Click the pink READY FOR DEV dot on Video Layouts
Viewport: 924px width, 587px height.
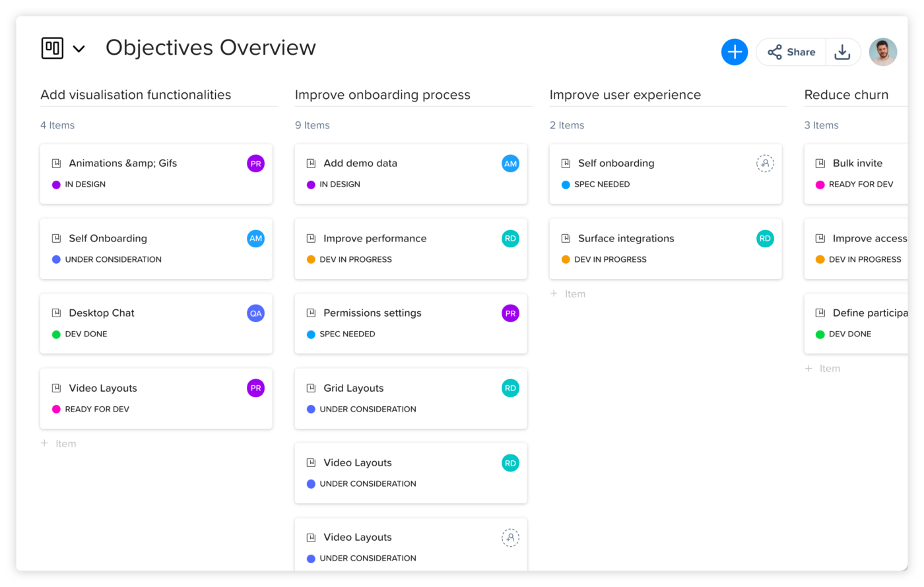coord(56,410)
